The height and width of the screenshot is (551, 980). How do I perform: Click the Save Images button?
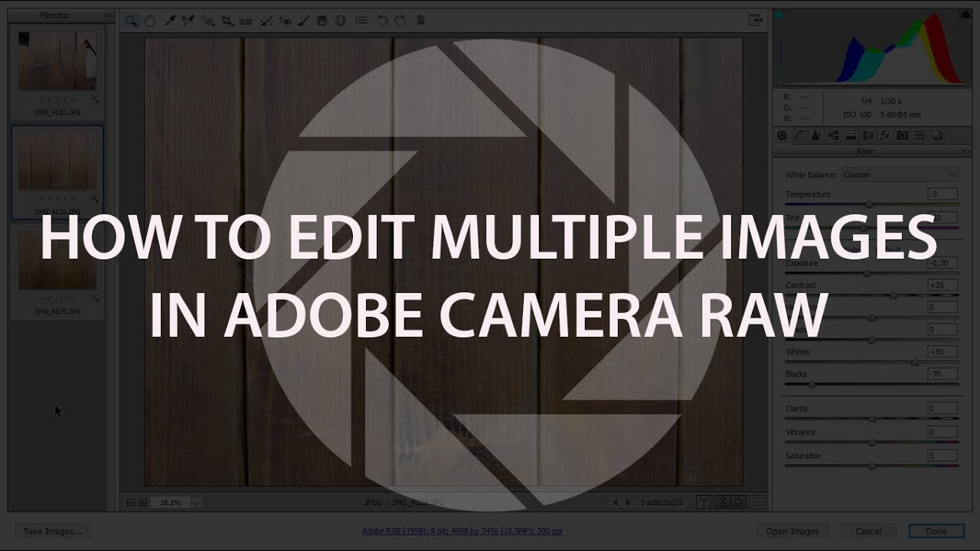click(53, 531)
